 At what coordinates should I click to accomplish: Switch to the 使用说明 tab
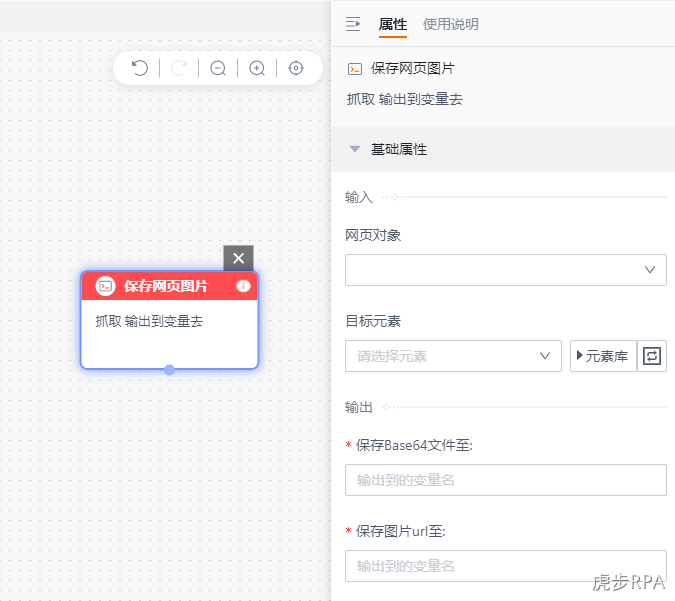[x=451, y=24]
